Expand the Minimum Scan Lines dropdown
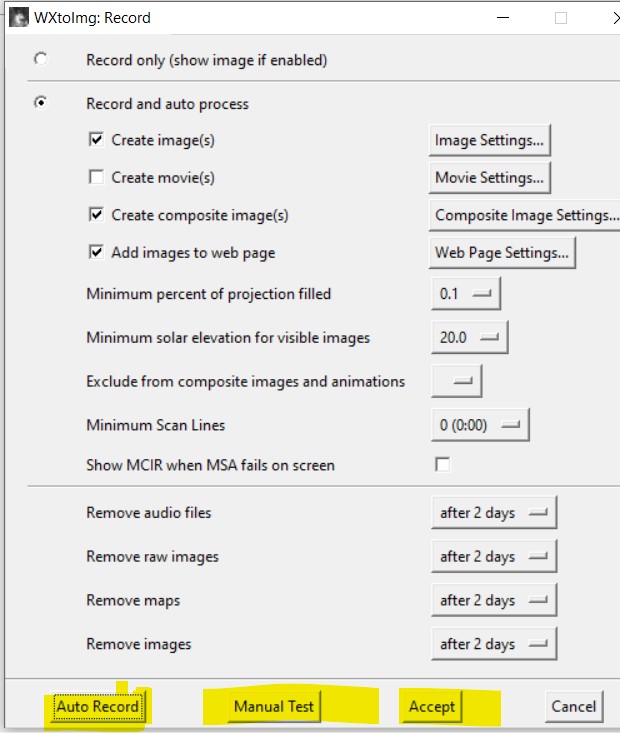Image resolution: width=620 pixels, height=733 pixels. click(480, 425)
